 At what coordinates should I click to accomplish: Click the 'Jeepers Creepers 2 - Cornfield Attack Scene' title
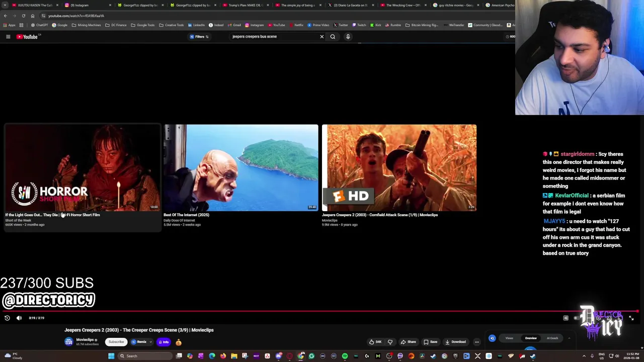pos(380,215)
